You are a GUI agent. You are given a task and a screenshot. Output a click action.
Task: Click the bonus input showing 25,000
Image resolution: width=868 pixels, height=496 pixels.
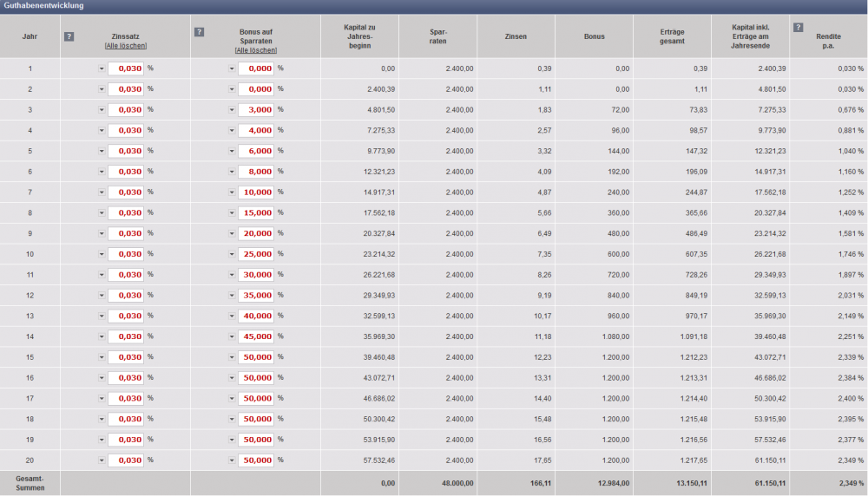256,254
